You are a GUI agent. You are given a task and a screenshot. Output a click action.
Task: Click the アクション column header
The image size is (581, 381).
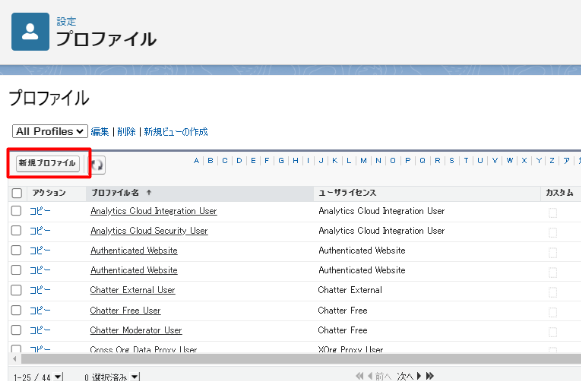pyautogui.click(x=49, y=193)
